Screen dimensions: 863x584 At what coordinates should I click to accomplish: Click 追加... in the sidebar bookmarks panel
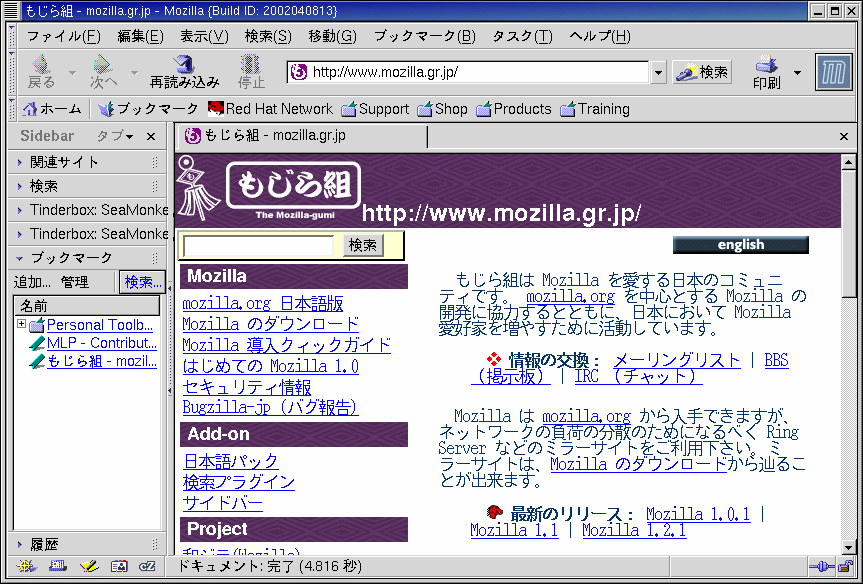[x=31, y=282]
